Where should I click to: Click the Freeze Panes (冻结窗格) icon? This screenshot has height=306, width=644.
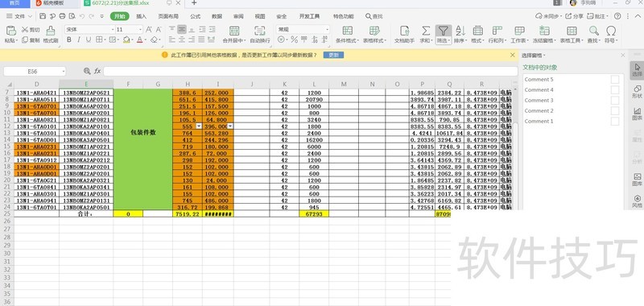point(544,31)
